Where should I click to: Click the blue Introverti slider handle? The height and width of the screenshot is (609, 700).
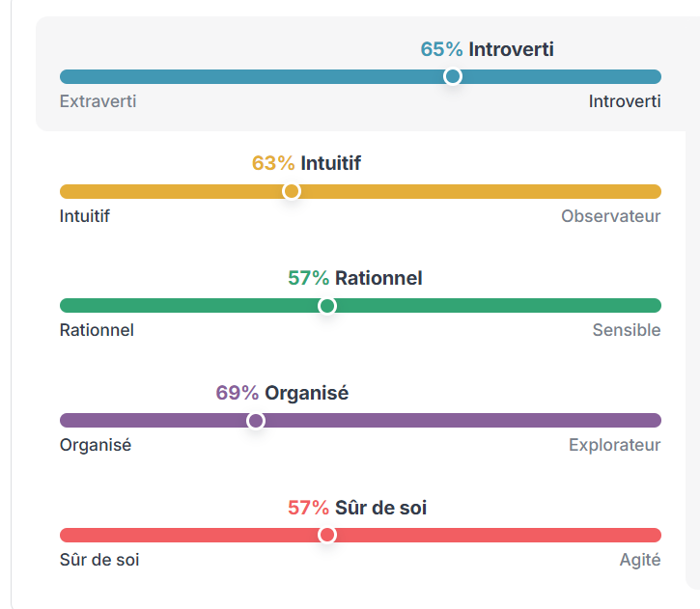452,77
